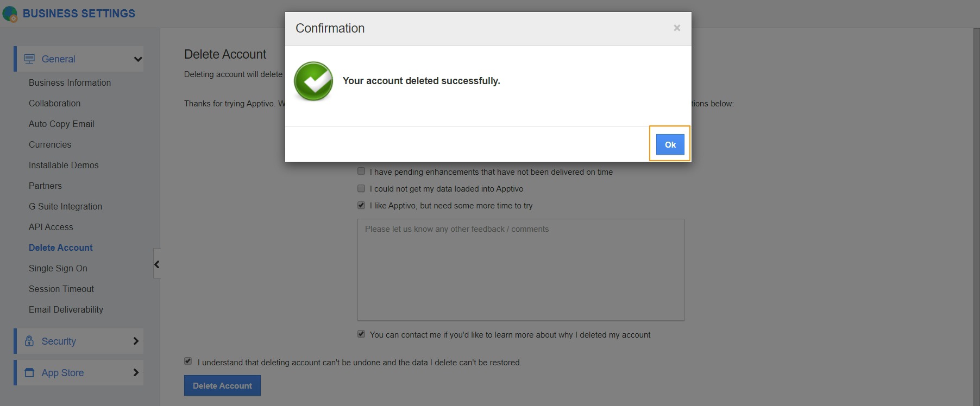Collapse the General section chevron

pyautogui.click(x=138, y=59)
